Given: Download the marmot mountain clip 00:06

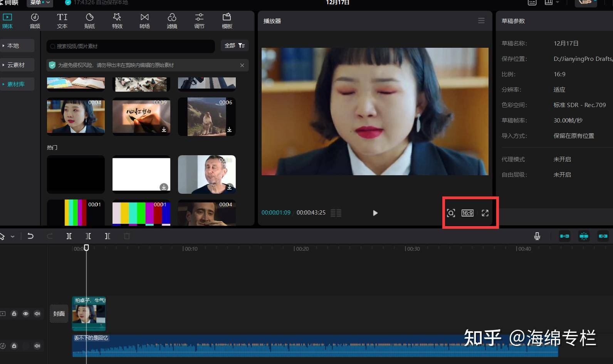Looking at the screenshot, I should coord(229,129).
